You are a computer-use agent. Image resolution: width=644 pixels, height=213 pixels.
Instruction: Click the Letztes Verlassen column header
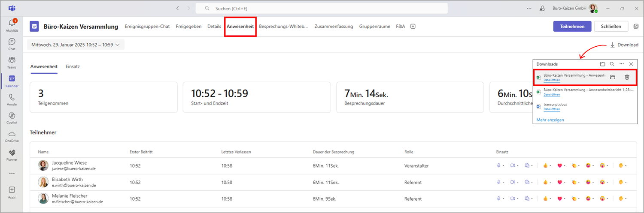(x=236, y=152)
